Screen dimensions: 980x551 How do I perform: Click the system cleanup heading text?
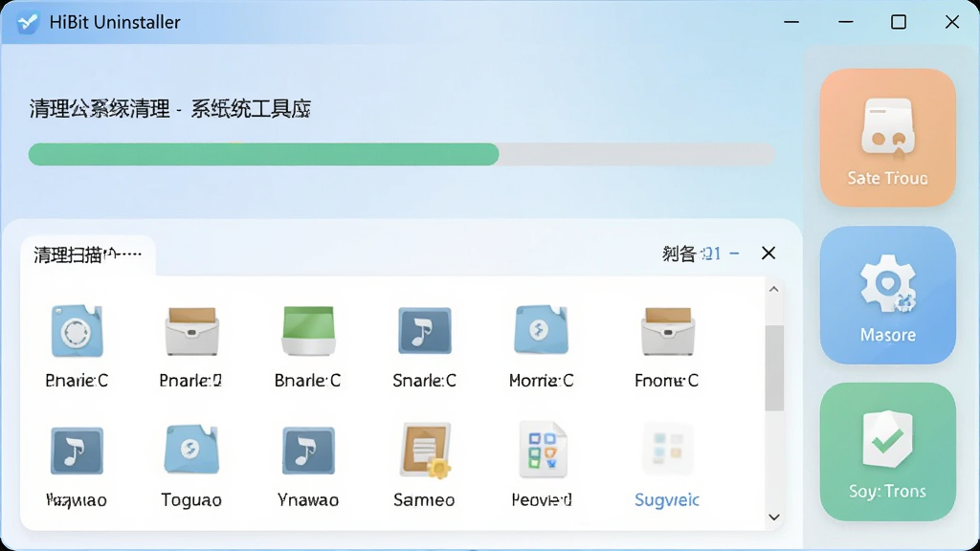click(170, 109)
